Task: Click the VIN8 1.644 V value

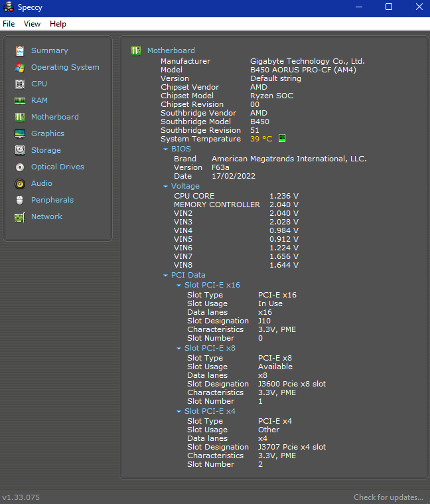Action: point(284,265)
